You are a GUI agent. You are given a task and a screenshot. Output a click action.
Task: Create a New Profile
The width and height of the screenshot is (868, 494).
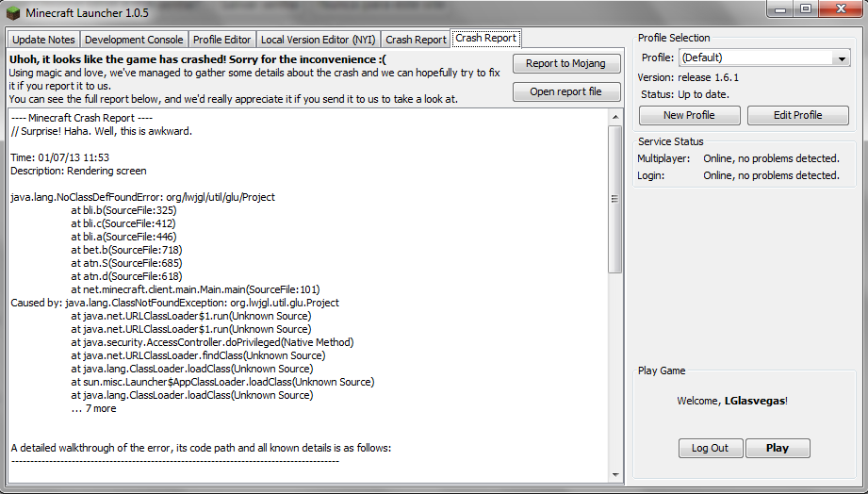pos(689,115)
